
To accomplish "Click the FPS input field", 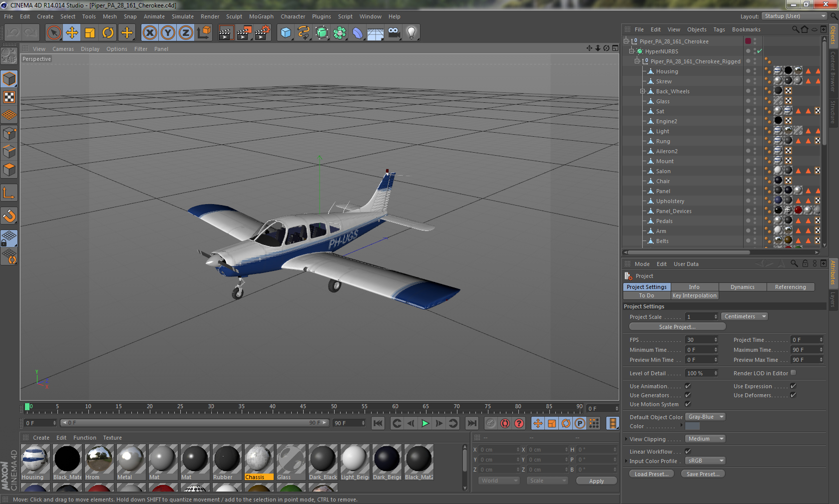I will [701, 340].
